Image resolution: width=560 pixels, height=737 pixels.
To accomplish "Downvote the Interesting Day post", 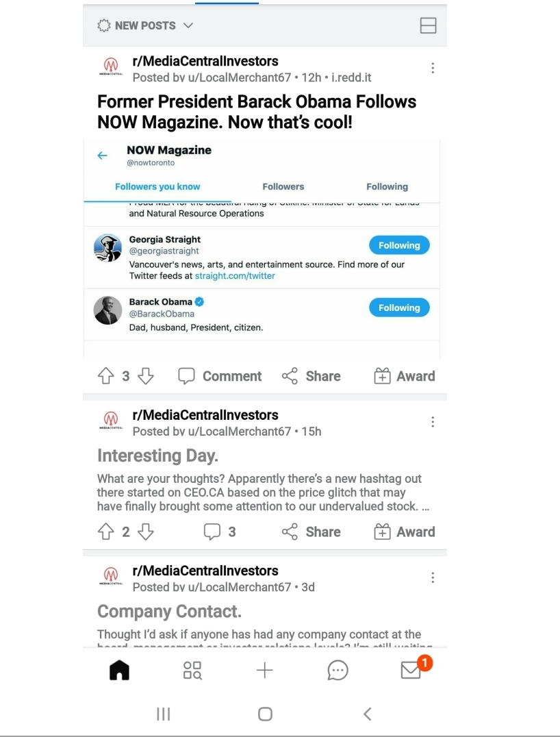I will pos(145,532).
